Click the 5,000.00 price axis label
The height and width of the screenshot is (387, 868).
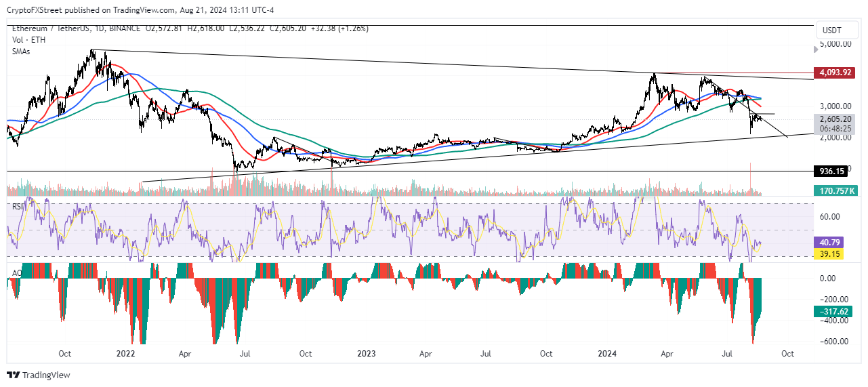[x=835, y=43]
